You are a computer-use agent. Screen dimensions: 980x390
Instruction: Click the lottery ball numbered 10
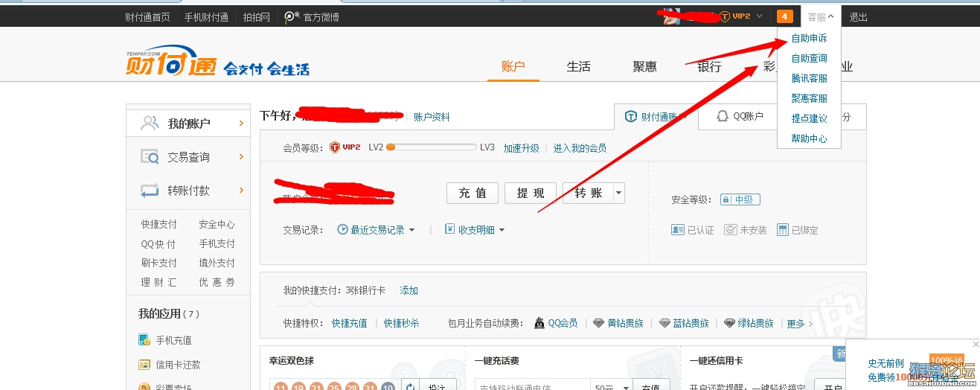[388, 387]
